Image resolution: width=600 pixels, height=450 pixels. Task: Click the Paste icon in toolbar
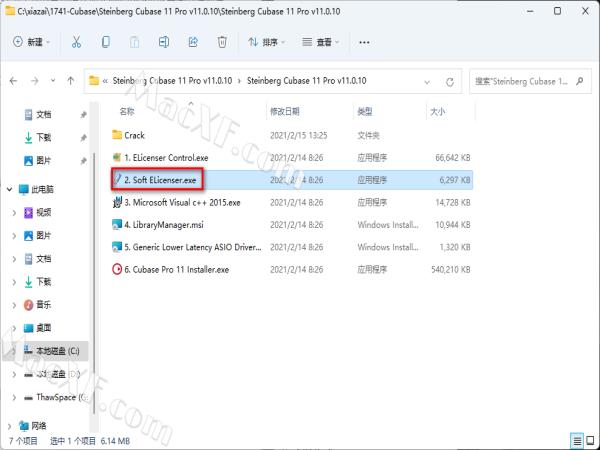[x=134, y=42]
